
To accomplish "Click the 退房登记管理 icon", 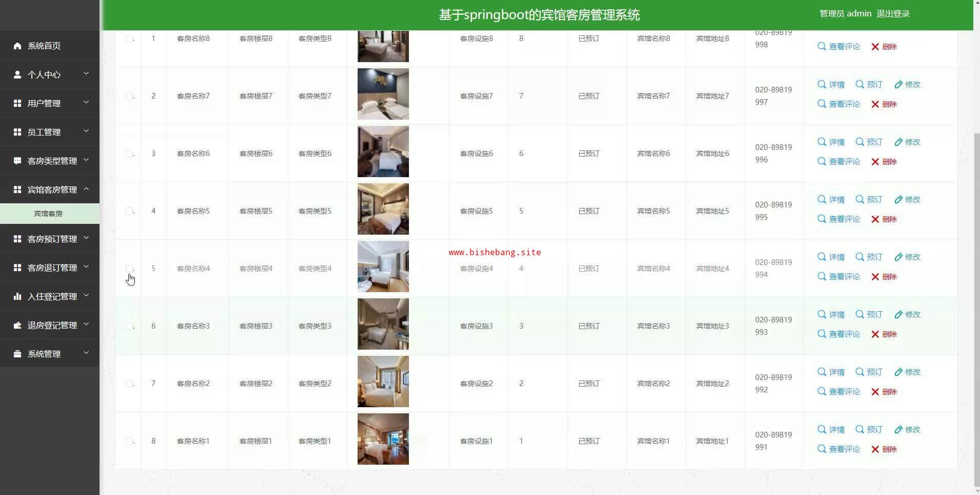I will click(17, 325).
